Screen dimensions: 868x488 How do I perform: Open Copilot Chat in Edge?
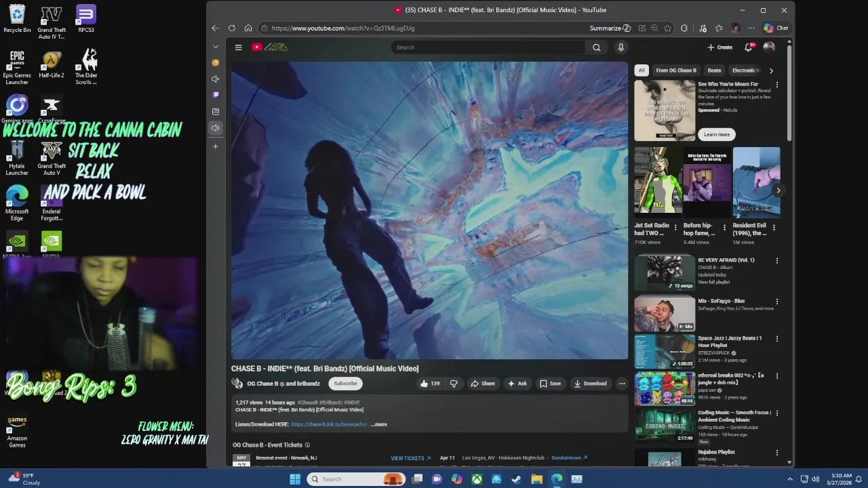click(x=776, y=28)
